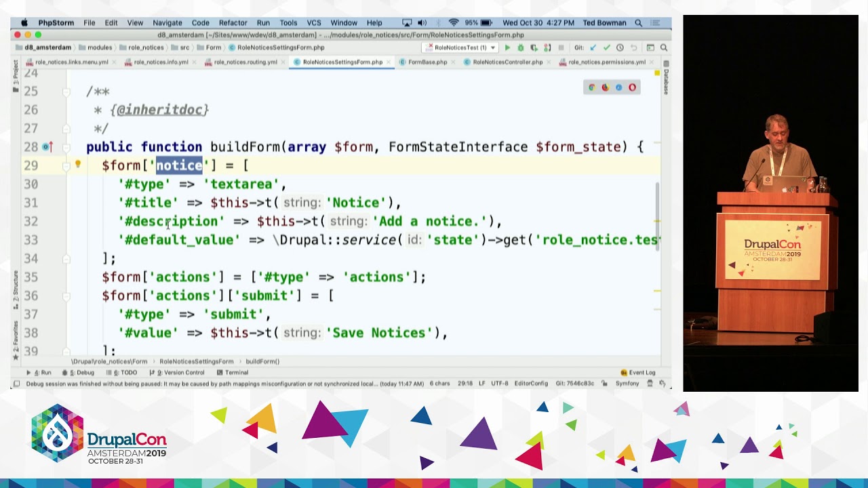Click Form folder in navigation breadcrumb

coord(210,47)
